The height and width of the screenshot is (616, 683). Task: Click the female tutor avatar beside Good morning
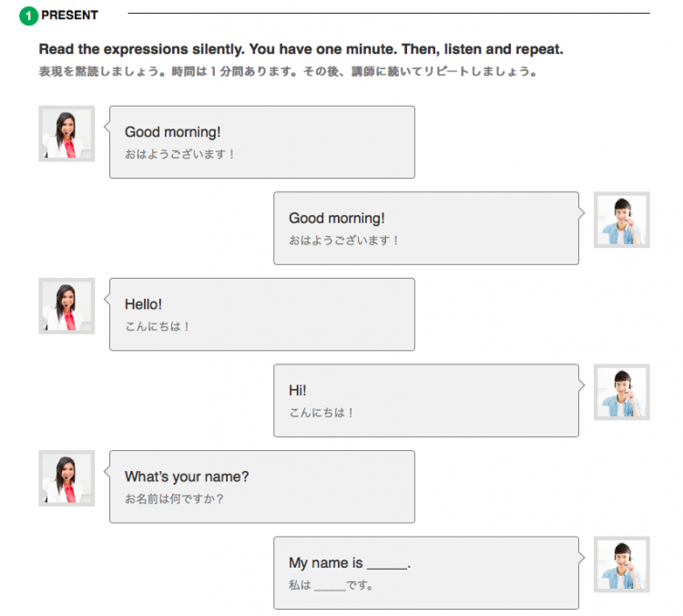point(66,134)
